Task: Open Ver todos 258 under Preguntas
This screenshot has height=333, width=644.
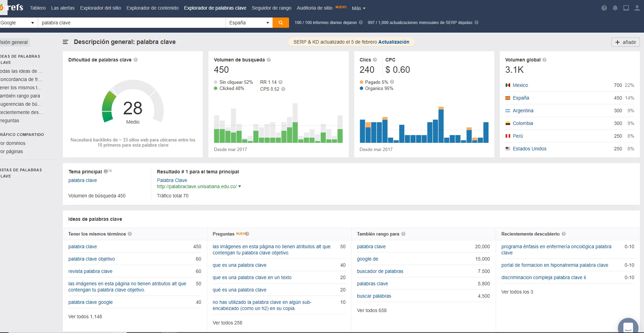Action: pyautogui.click(x=227, y=323)
